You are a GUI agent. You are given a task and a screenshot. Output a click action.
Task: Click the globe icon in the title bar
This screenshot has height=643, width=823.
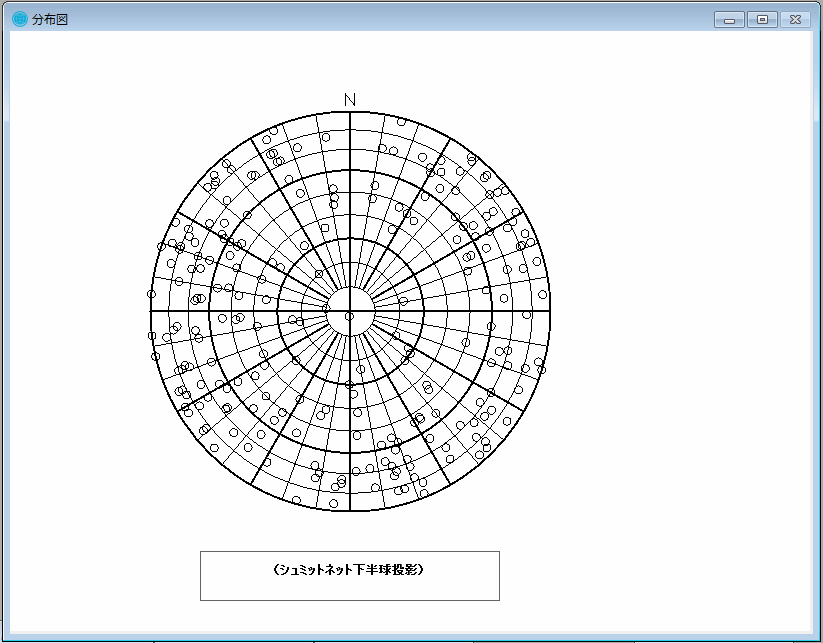point(20,19)
